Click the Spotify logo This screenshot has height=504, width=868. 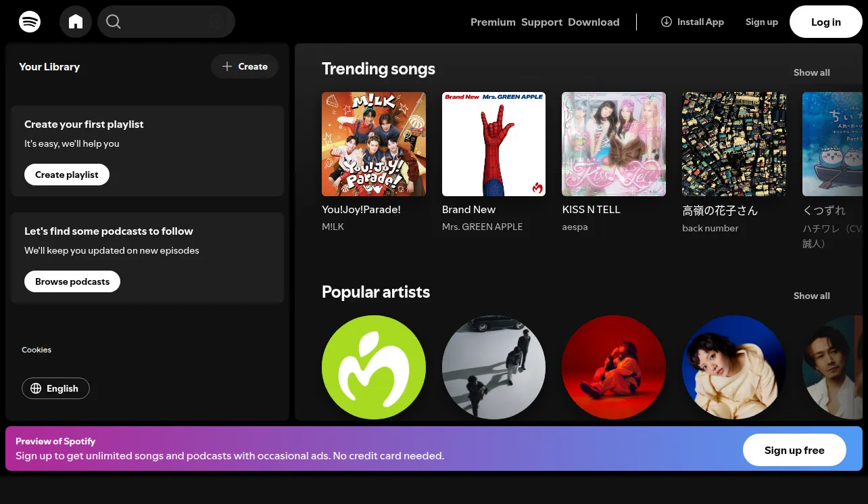(x=30, y=22)
